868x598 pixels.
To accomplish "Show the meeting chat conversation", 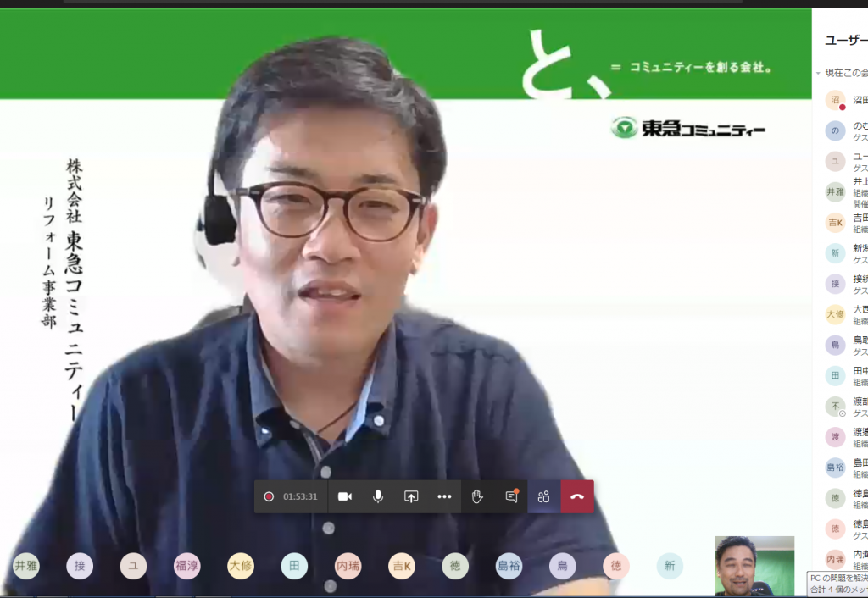I will click(x=511, y=496).
